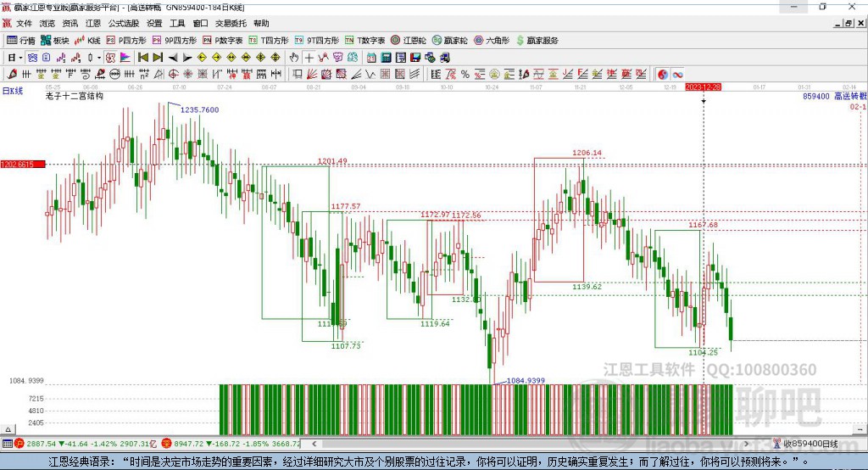This screenshot has width=868, height=470.
Task: Open the T四方形 tool
Action: (269, 41)
